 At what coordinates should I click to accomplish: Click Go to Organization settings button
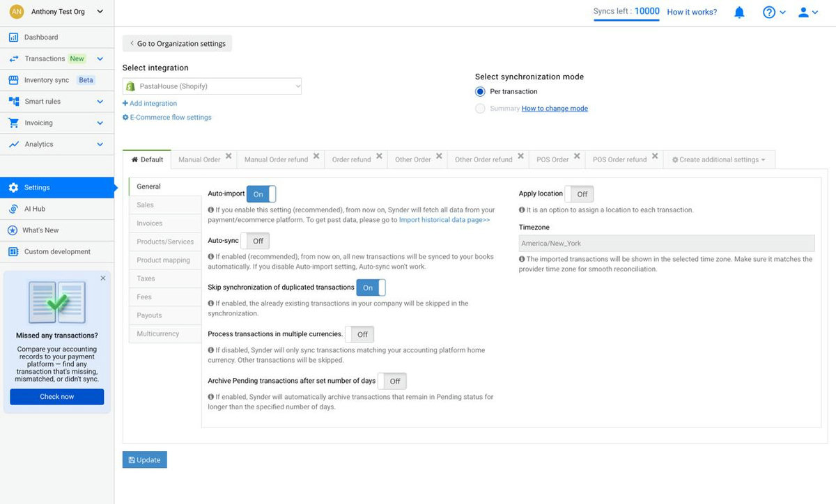click(177, 43)
